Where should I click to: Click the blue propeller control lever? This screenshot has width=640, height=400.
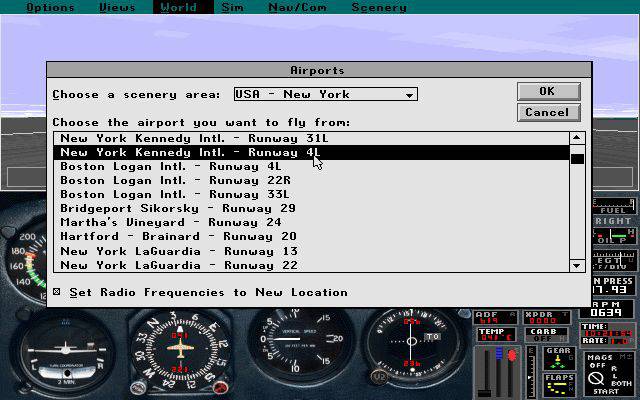499,353
